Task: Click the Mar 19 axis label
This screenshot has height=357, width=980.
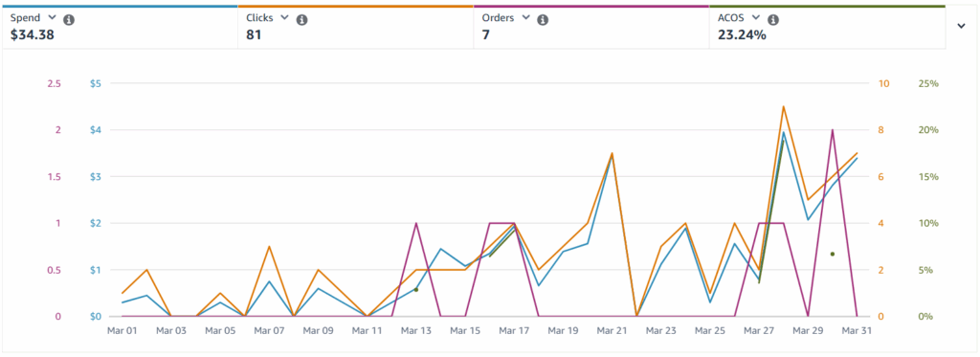Action: tap(563, 330)
